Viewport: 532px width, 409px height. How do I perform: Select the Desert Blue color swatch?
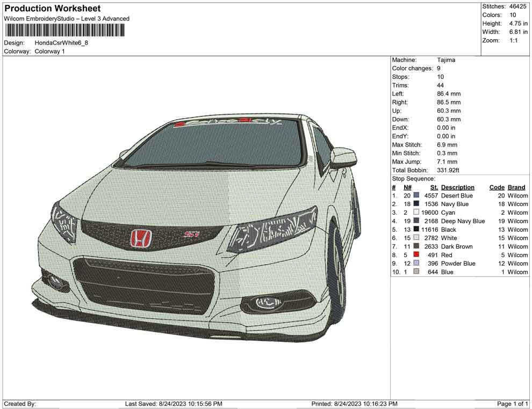tap(416, 196)
